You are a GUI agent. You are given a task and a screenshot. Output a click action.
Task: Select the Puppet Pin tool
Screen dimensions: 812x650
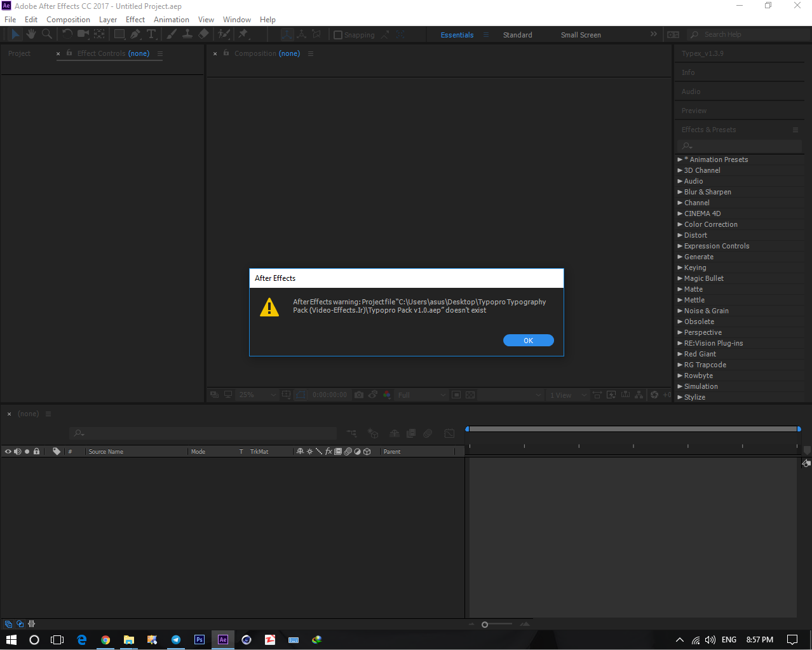[243, 34]
